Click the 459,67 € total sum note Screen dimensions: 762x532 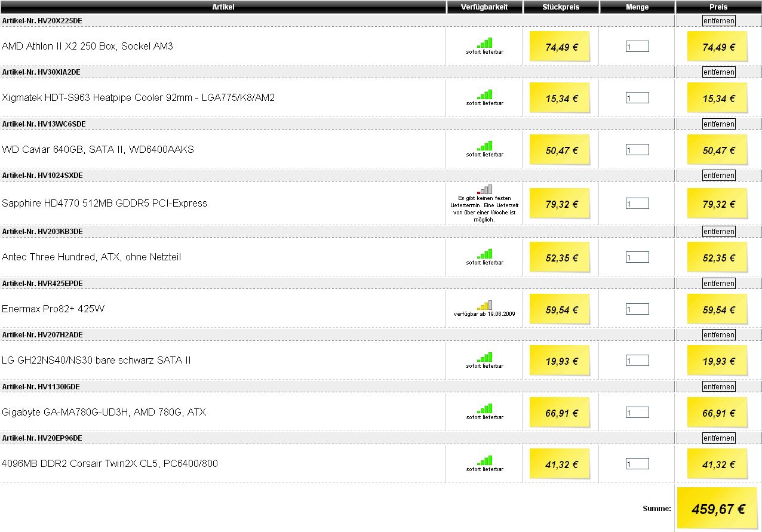[718, 509]
